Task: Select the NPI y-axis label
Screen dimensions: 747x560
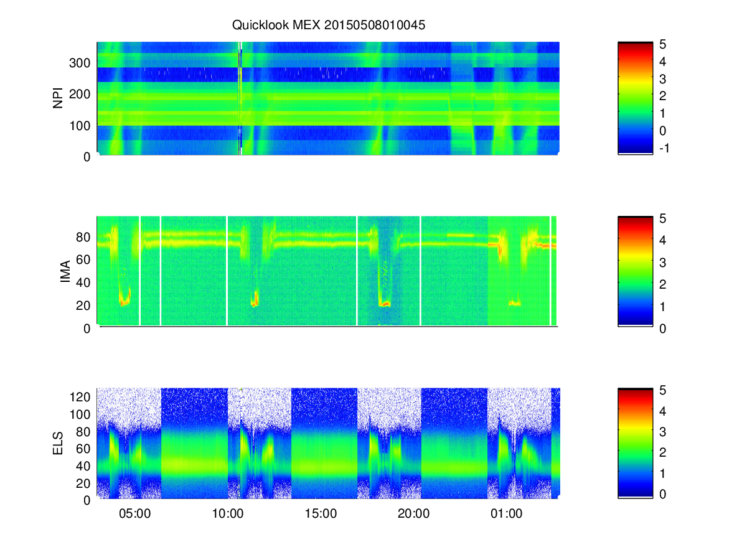Action: 59,99
